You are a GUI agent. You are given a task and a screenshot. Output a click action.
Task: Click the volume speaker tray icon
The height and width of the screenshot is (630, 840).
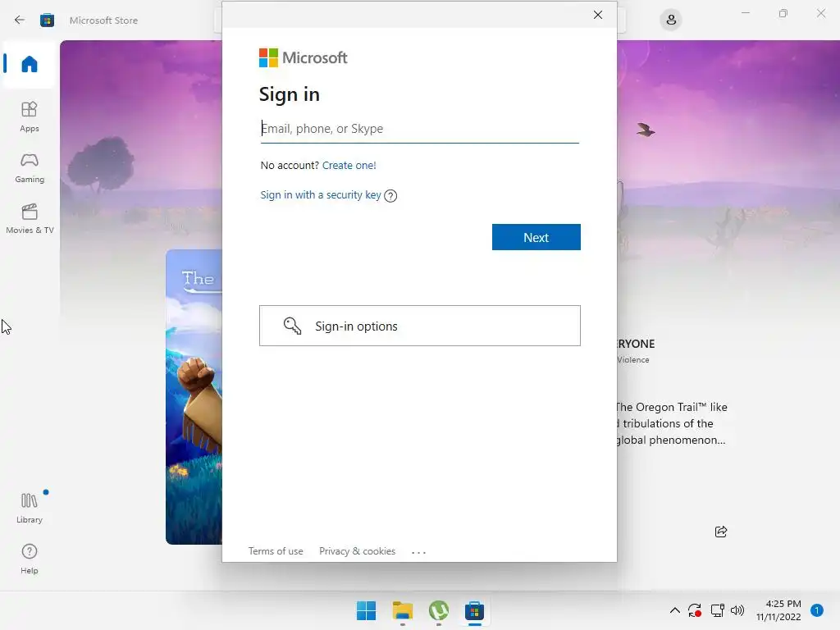click(737, 610)
